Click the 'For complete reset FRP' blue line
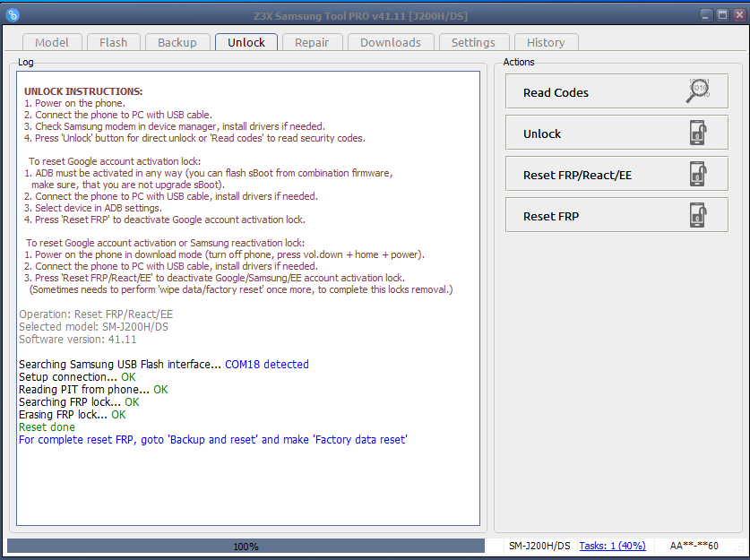Viewport: 750px width, 560px height. (213, 439)
